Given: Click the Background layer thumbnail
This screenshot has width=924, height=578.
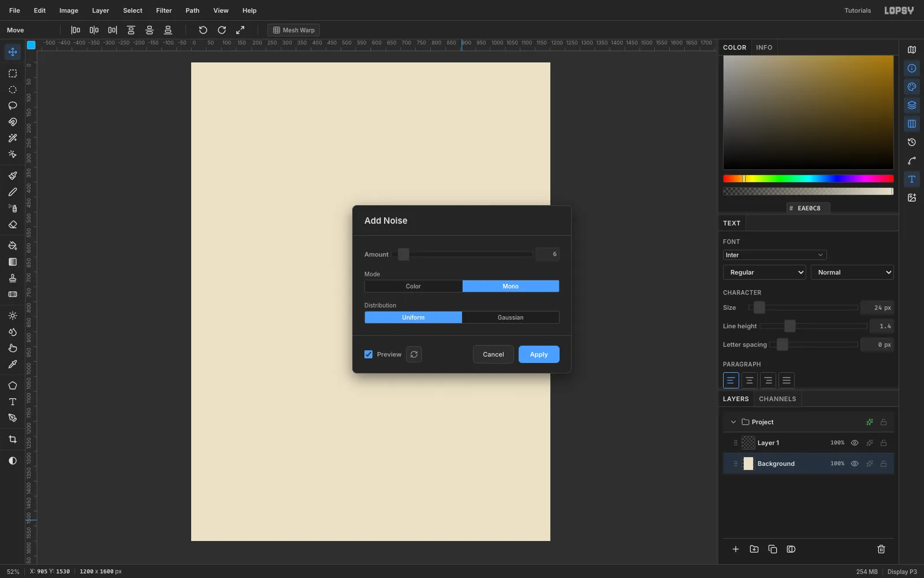Looking at the screenshot, I should (748, 464).
